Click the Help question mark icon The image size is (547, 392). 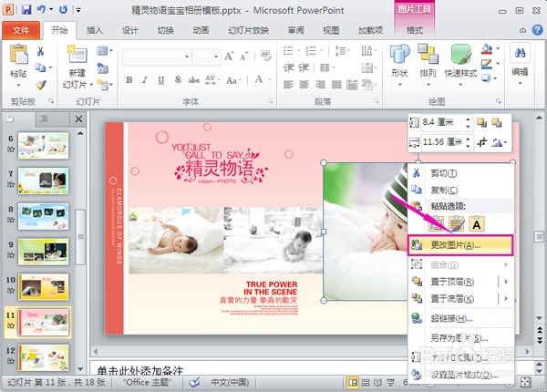point(538,30)
